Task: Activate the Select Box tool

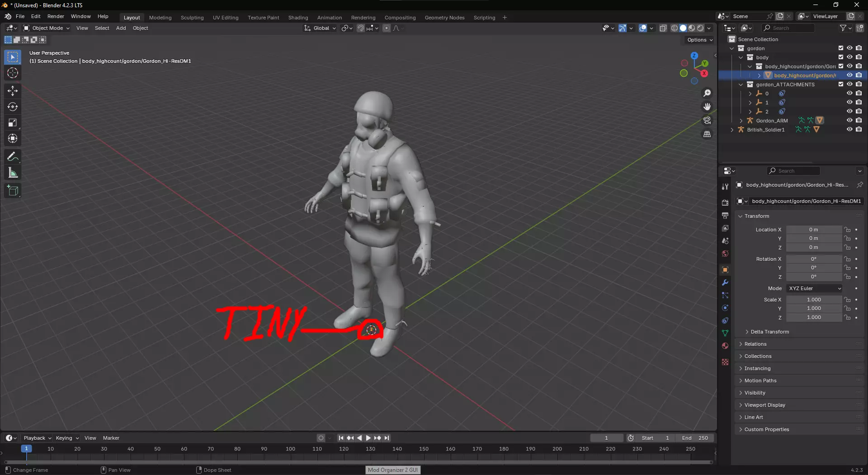Action: pos(13,57)
